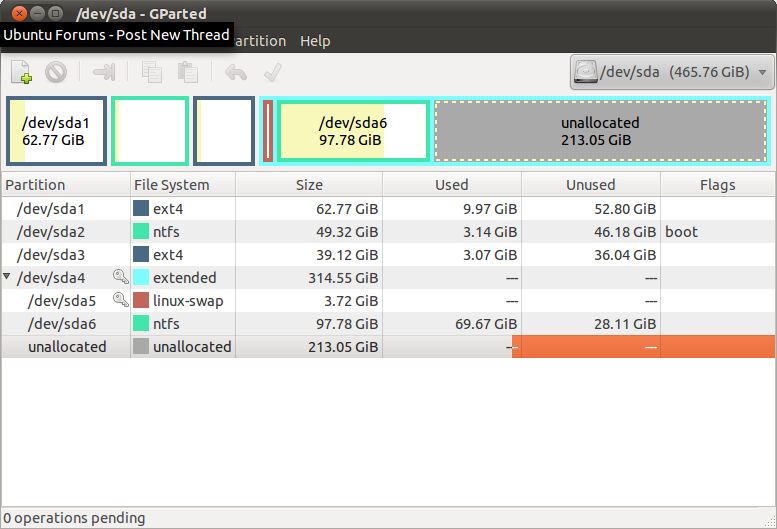Open the /dev/sda device selector dropdown
The image size is (777, 529).
[x=672, y=72]
